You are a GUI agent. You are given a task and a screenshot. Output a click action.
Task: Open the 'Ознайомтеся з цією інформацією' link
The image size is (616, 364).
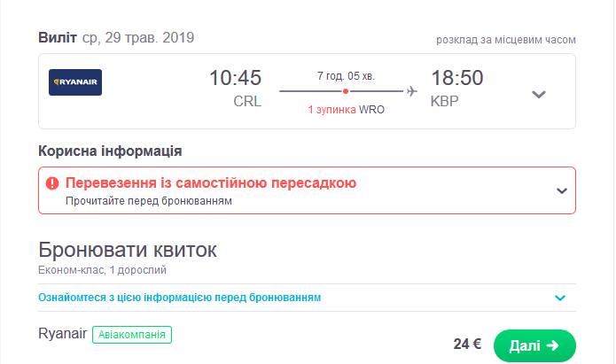[x=180, y=298]
